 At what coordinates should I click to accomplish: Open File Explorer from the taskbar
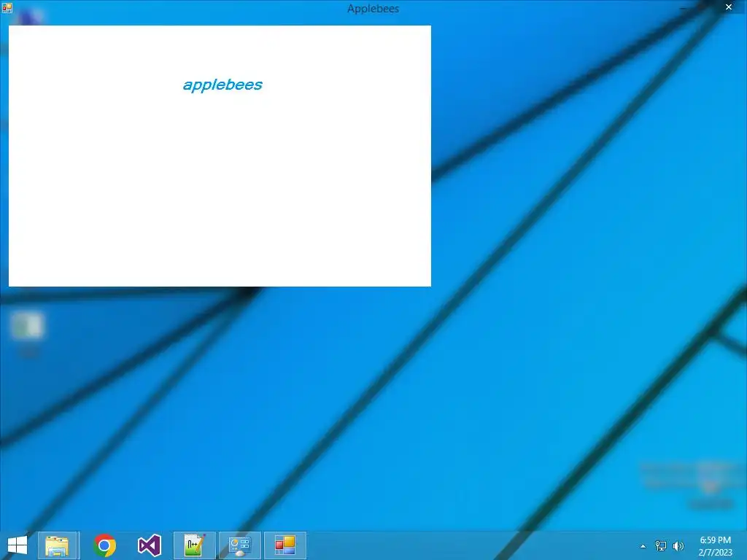57,545
